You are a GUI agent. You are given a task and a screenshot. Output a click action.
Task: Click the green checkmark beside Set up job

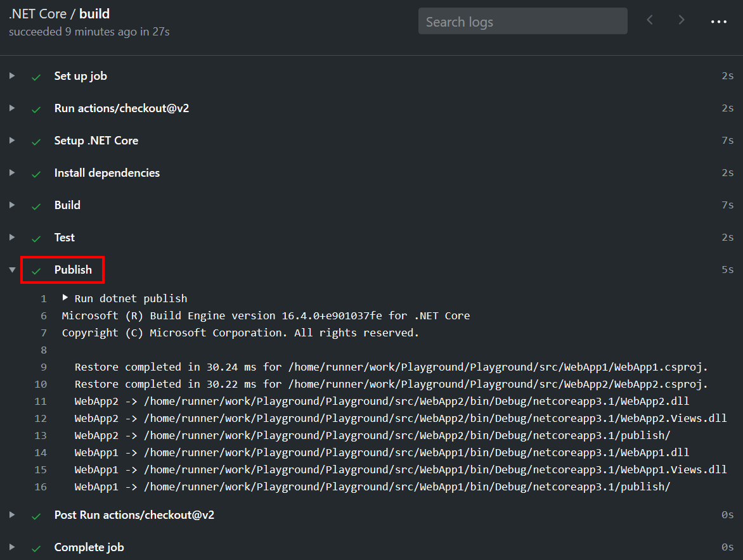[x=36, y=75]
